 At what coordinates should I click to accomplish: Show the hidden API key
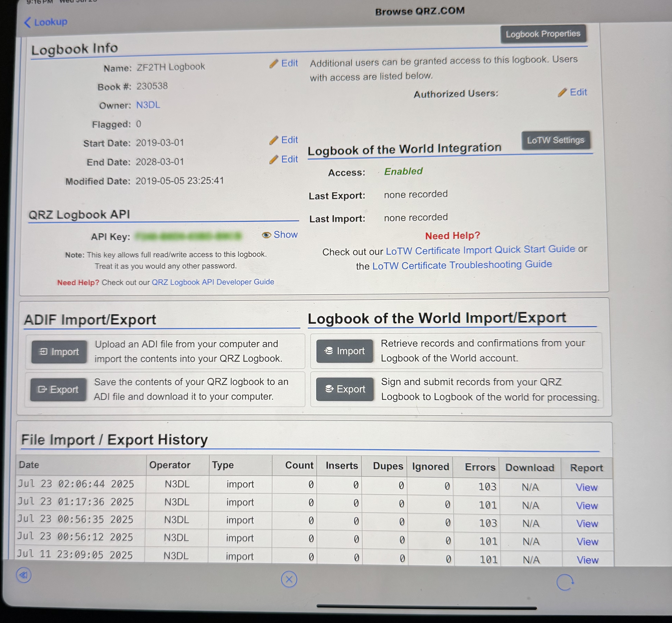click(x=280, y=235)
